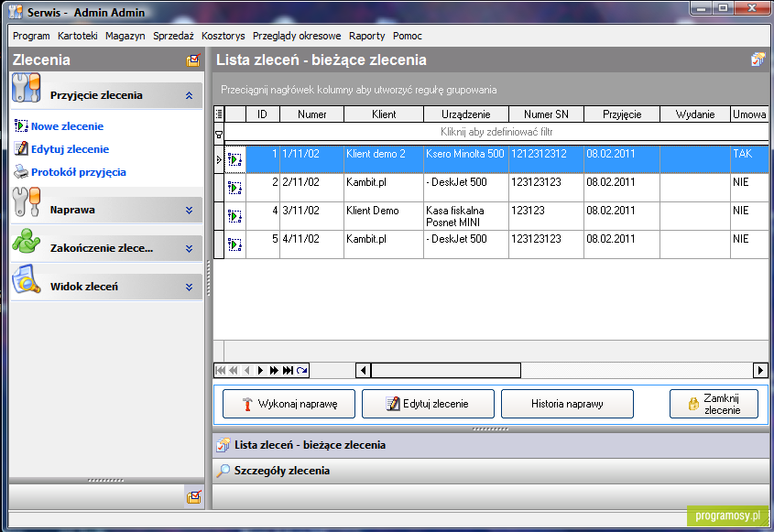This screenshot has width=774, height=532.
Task: Click the Zlecenia panel header icon
Action: point(193,60)
